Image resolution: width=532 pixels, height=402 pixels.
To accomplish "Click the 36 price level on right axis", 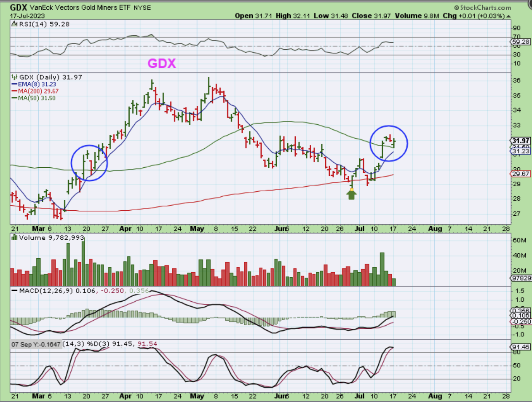I will coord(516,80).
